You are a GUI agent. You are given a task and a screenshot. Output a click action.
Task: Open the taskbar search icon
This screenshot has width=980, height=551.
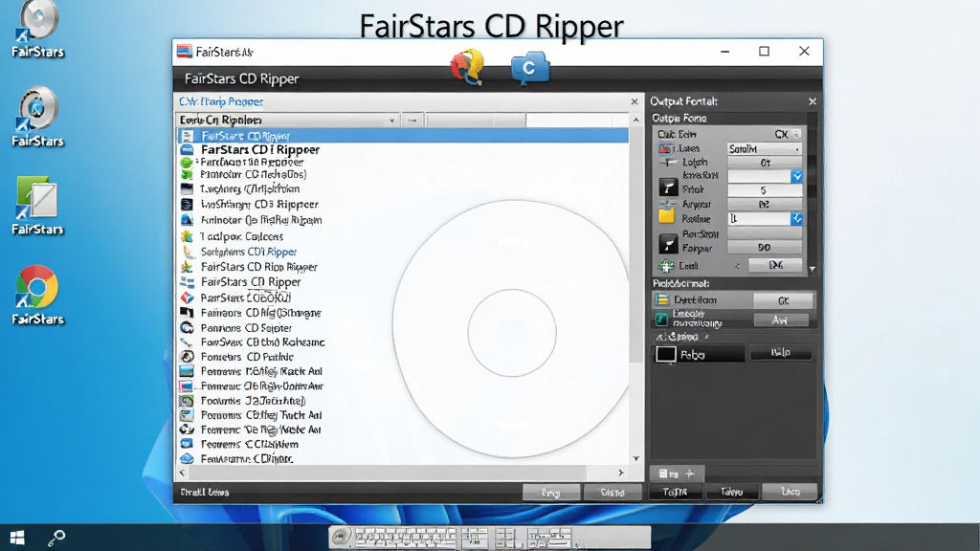click(x=56, y=538)
